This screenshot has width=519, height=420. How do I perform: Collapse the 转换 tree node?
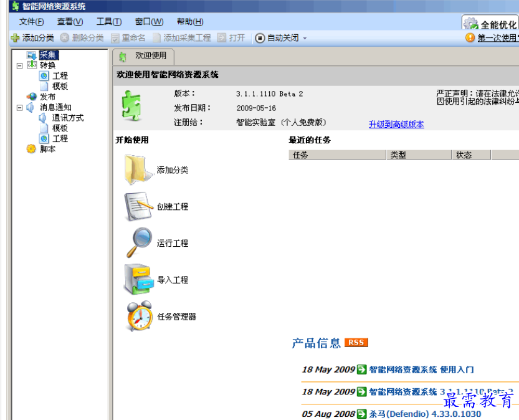[x=19, y=65]
